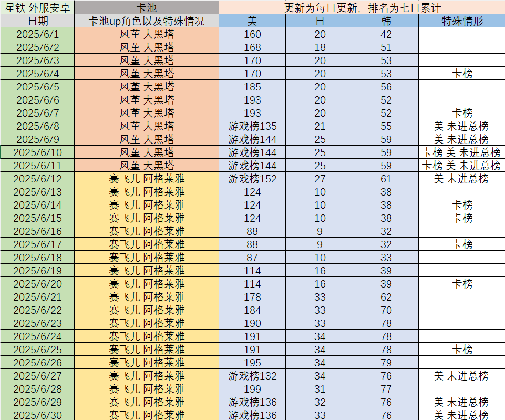This screenshot has width=505, height=420.
Task: Click the 美 value 160
Action: [x=252, y=34]
